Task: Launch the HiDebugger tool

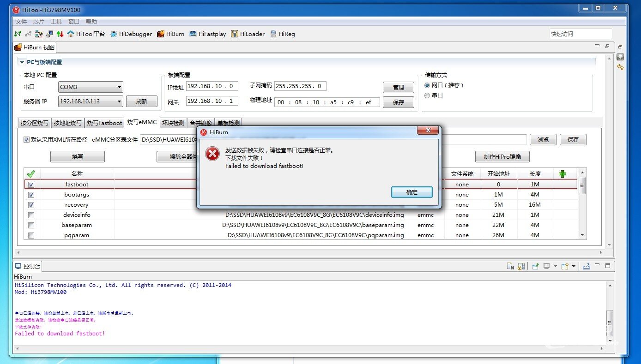Action: (x=131, y=34)
